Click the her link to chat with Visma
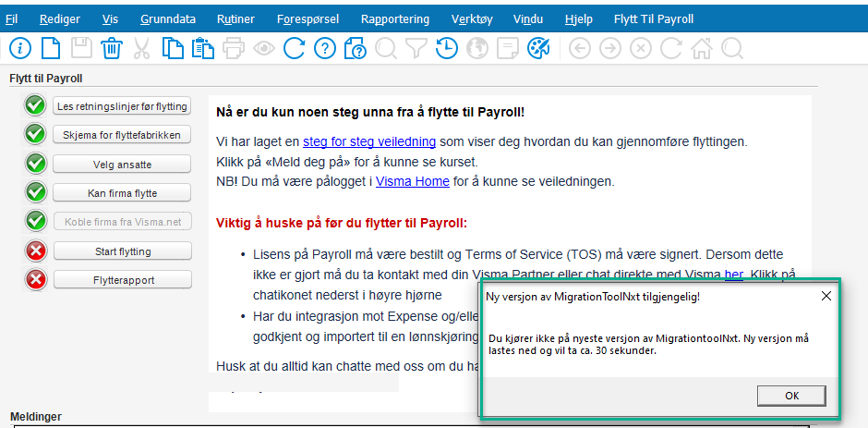Screen dimensions: 868x428 [734, 274]
